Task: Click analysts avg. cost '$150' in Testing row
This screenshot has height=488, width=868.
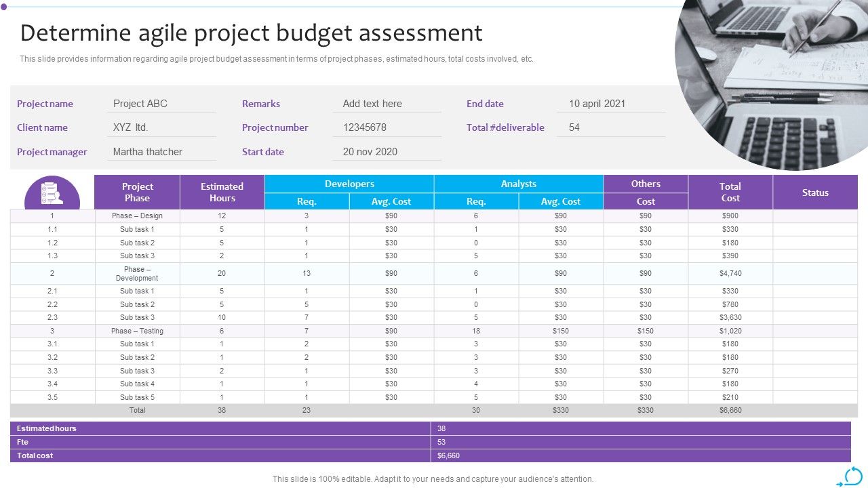Action: (x=561, y=331)
